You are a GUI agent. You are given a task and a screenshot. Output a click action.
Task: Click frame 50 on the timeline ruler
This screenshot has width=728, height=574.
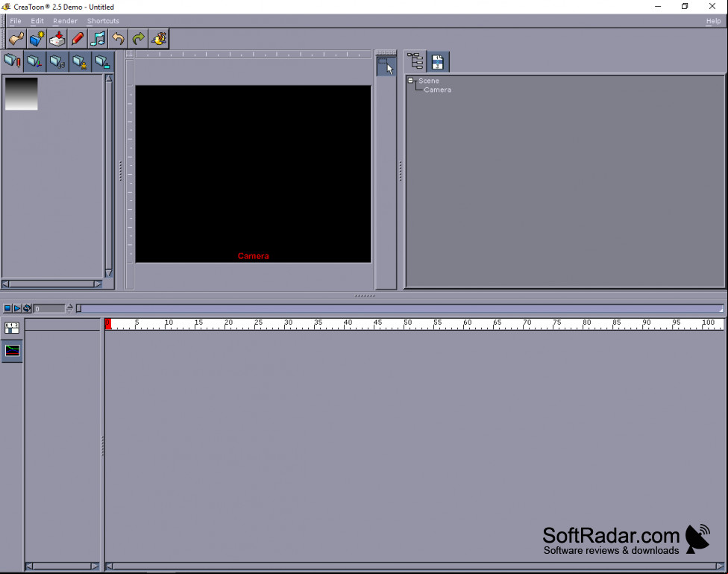[x=408, y=322]
